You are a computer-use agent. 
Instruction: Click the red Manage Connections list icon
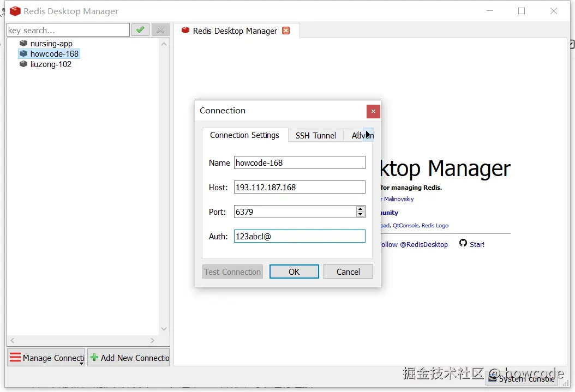pyautogui.click(x=15, y=357)
